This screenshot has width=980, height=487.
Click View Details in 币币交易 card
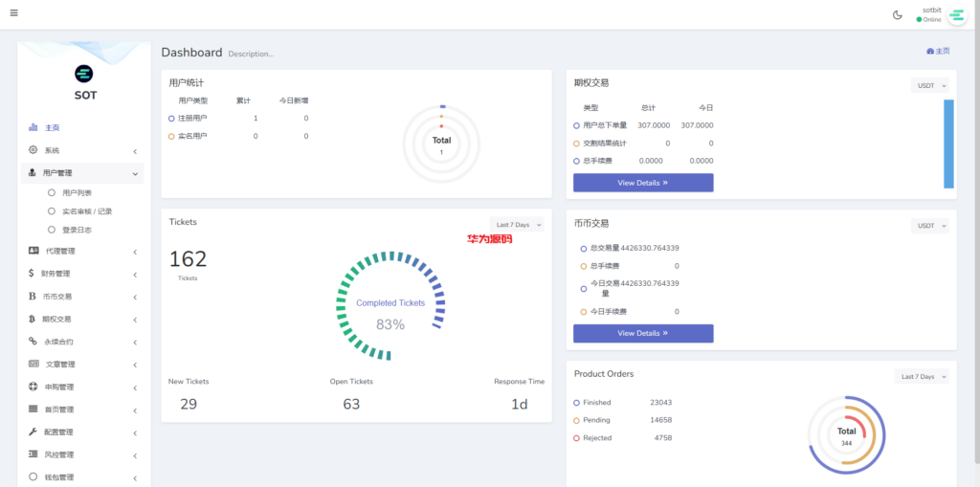(643, 333)
